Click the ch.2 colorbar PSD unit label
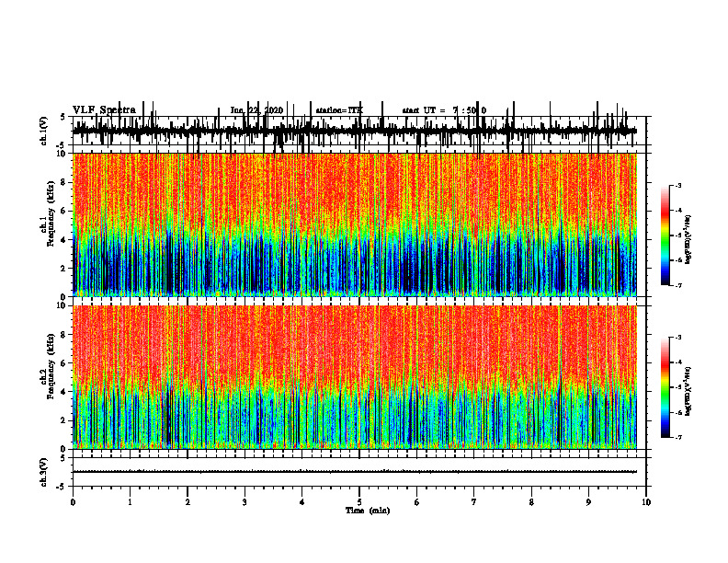 tap(688, 391)
